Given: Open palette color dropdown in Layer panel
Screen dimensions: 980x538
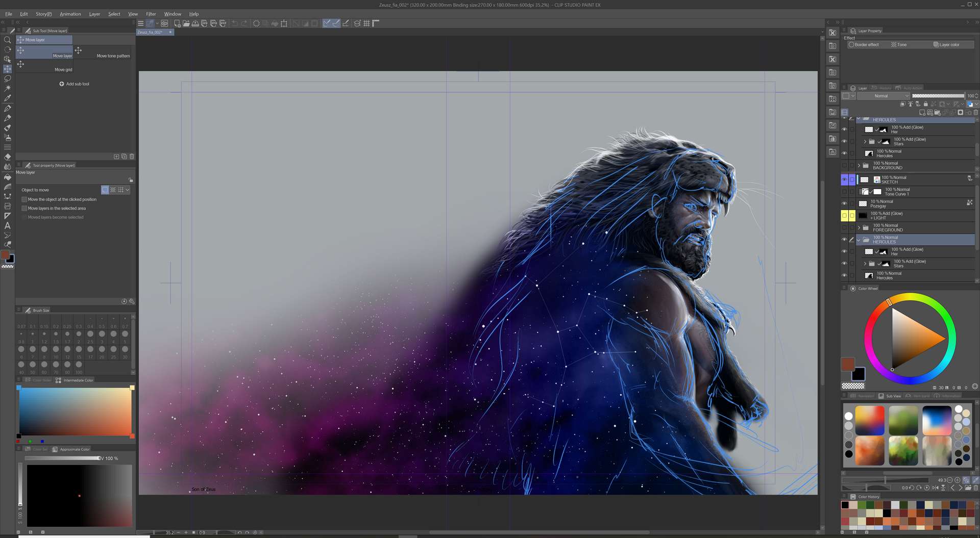Looking at the screenshot, I should [849, 96].
